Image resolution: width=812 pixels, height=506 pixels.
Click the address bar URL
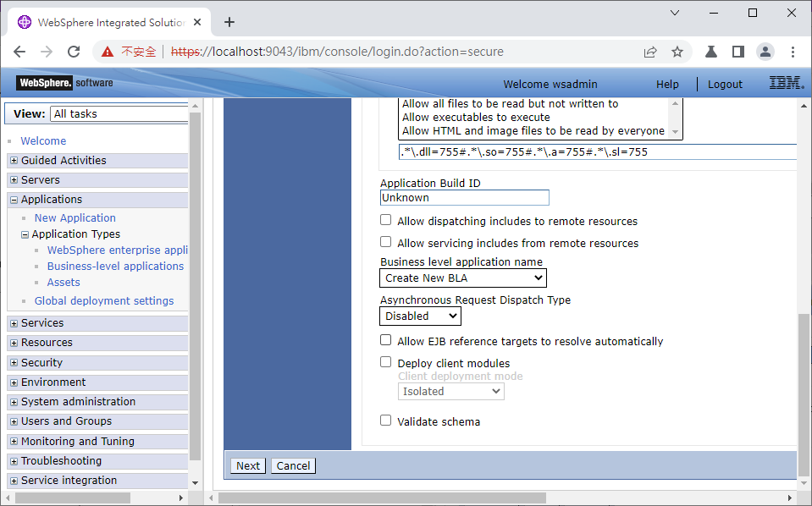[337, 52]
